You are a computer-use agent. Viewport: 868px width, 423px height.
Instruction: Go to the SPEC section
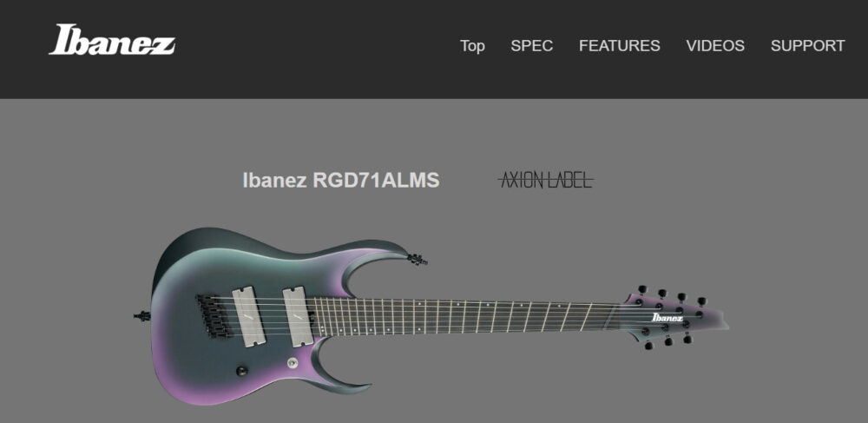[x=531, y=46]
